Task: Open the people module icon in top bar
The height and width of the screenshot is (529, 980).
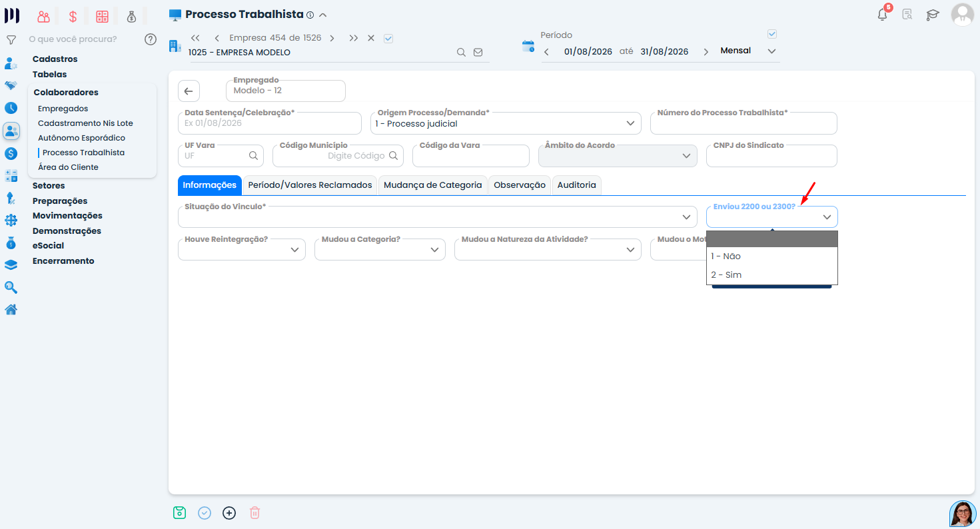Action: 43,17
